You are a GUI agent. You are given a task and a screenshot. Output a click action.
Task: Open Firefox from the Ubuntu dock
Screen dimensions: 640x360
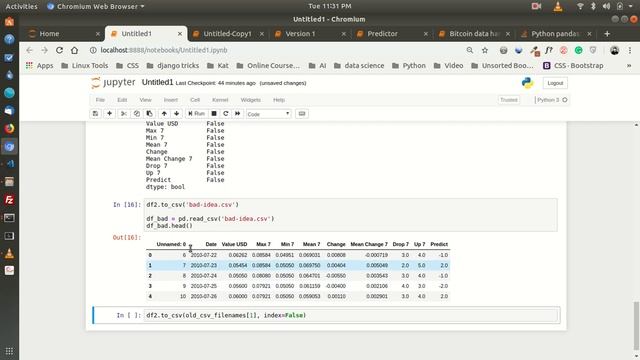click(x=9, y=129)
